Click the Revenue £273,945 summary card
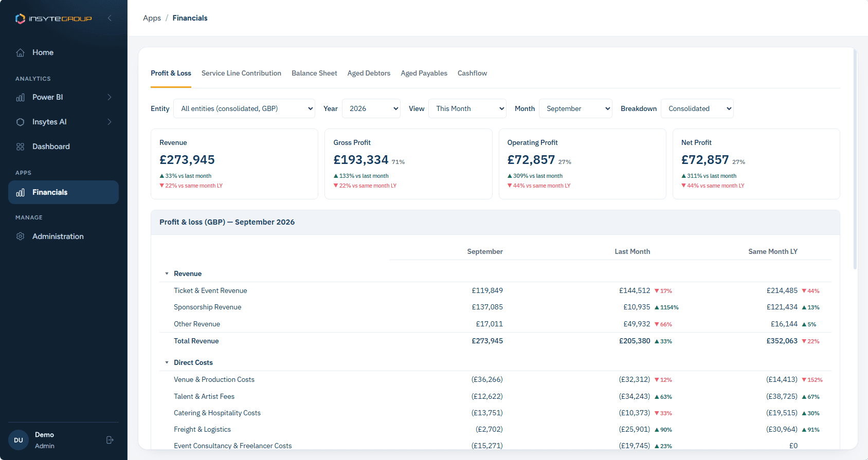Image resolution: width=868 pixels, height=460 pixels. pyautogui.click(x=234, y=164)
